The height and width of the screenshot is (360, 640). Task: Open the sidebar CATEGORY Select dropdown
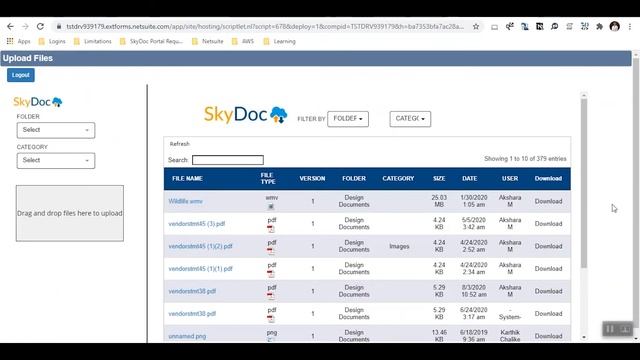coord(56,160)
